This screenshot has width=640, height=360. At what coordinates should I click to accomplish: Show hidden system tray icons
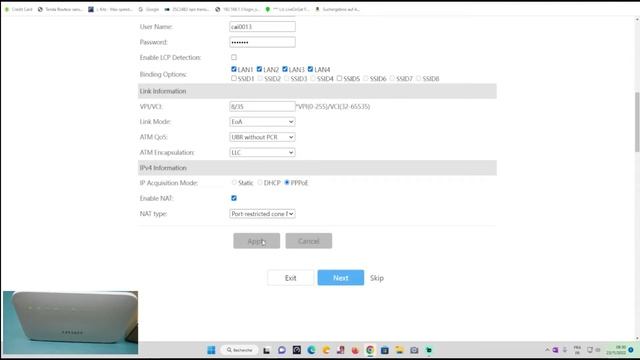pyautogui.click(x=547, y=350)
